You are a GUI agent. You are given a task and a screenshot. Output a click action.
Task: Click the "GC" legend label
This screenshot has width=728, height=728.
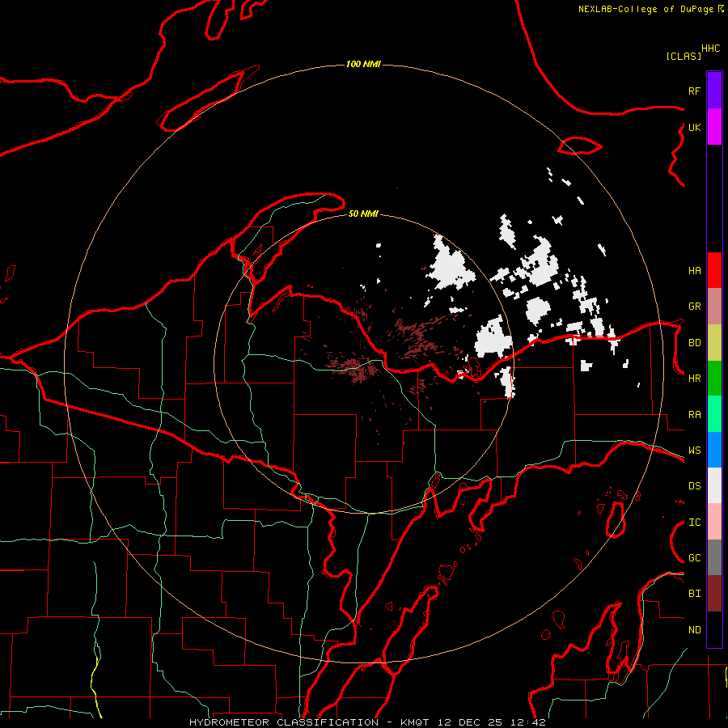pos(694,558)
